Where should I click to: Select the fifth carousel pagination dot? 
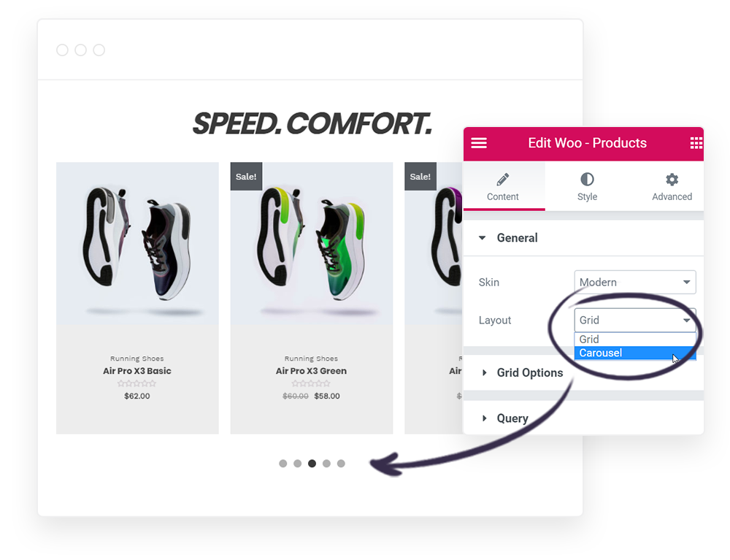tap(341, 464)
